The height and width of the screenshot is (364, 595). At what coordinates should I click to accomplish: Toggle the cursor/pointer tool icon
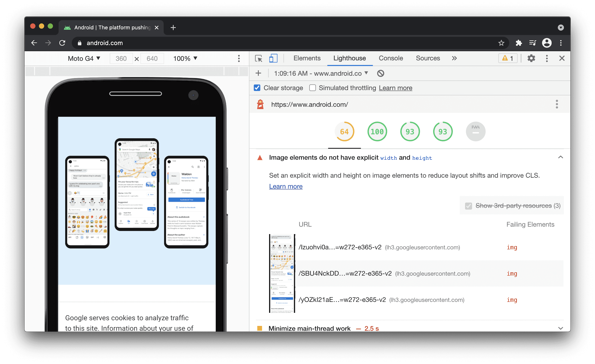(x=258, y=58)
